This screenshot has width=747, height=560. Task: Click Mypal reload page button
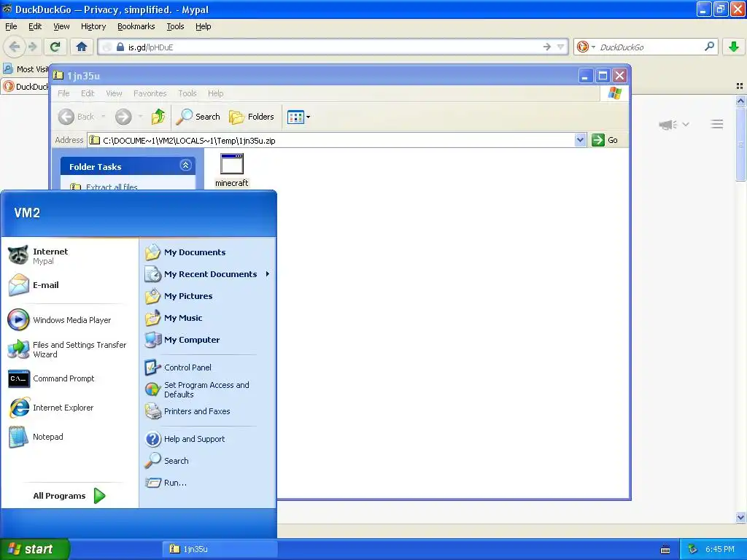pos(55,47)
